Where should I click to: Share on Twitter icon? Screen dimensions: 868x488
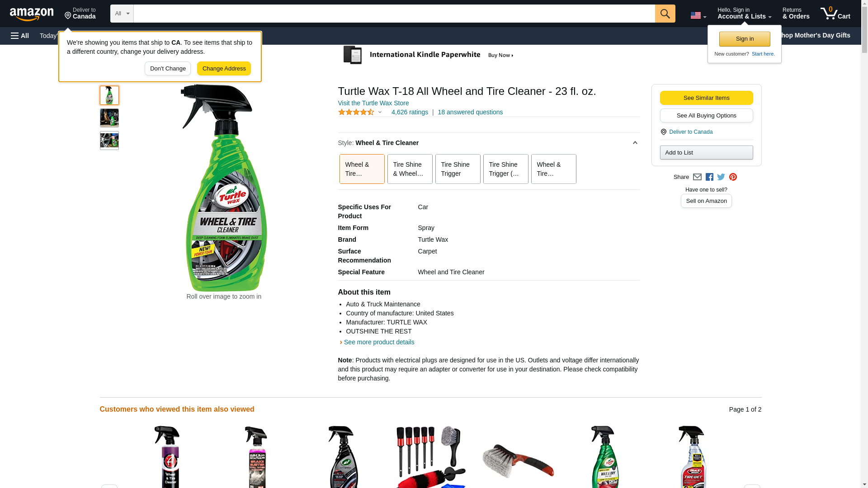click(721, 177)
